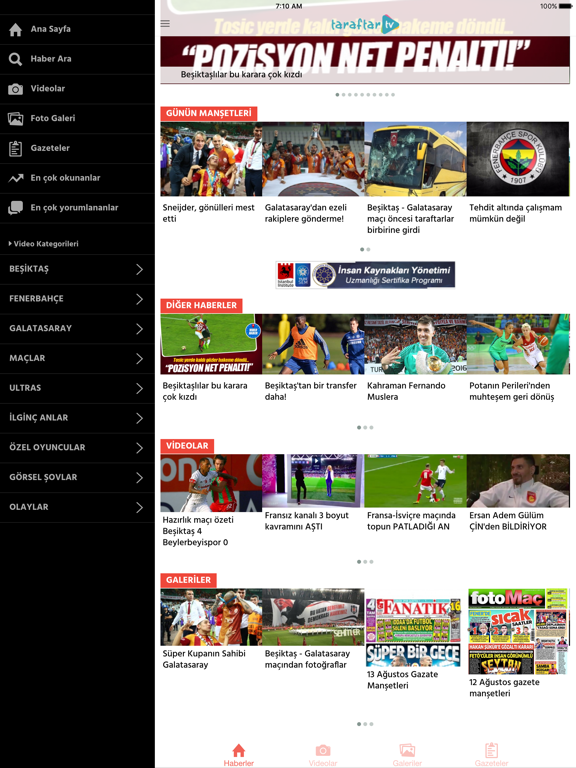This screenshot has width=576, height=768.
Task: Tap the top carousel page indicator dots
Action: coord(365,95)
